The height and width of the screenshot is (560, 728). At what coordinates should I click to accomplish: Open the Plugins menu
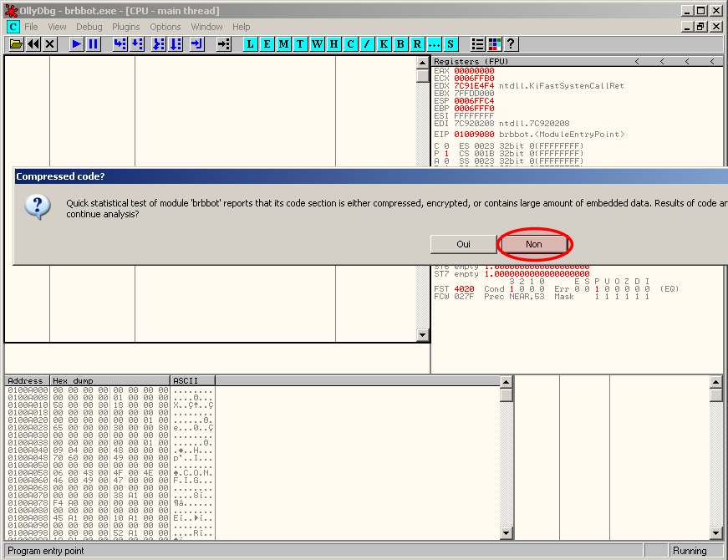[126, 27]
